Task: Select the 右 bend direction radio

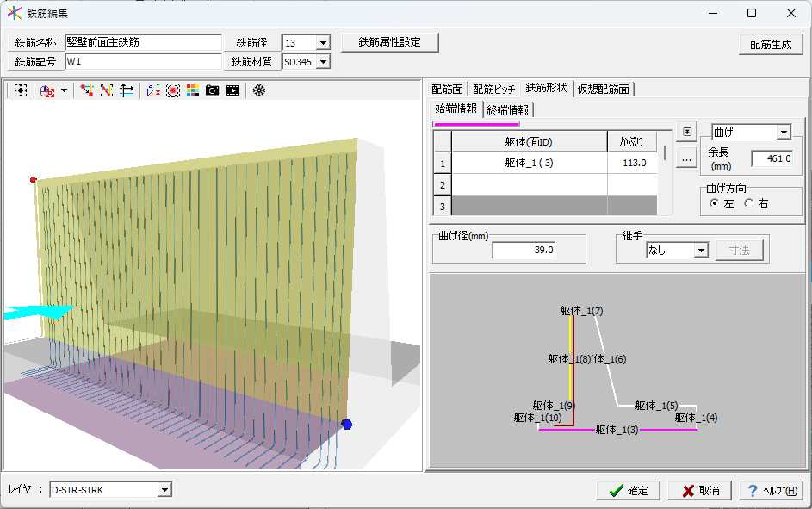Action: click(x=748, y=203)
